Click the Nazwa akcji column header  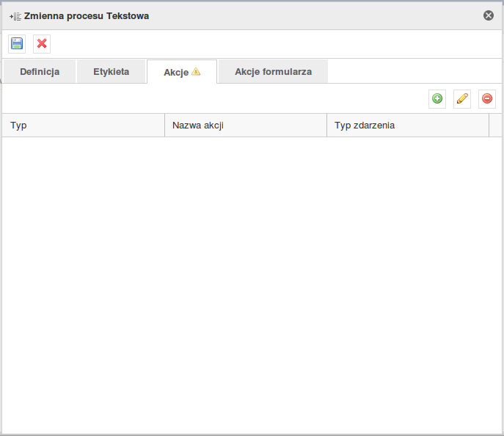click(x=246, y=126)
